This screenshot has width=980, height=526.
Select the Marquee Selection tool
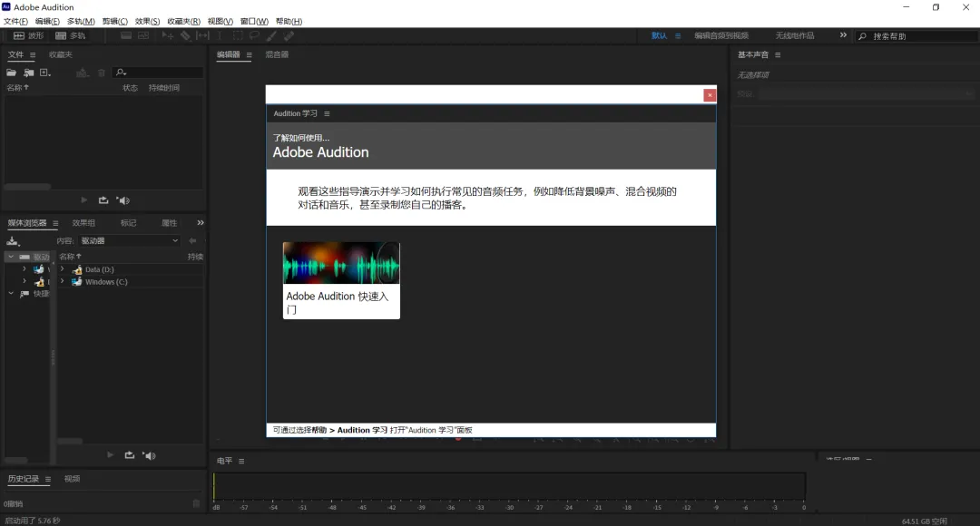click(x=238, y=35)
